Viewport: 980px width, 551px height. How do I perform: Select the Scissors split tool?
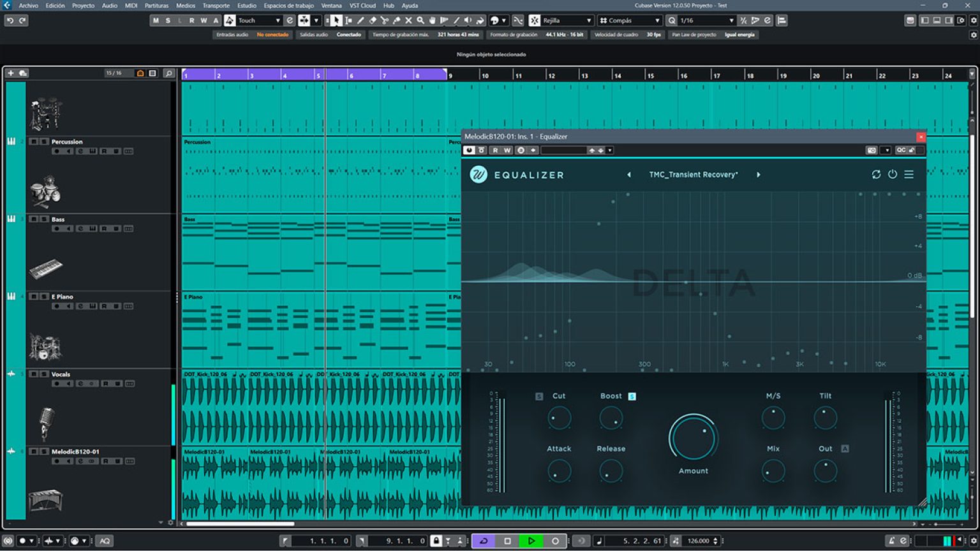[385, 20]
